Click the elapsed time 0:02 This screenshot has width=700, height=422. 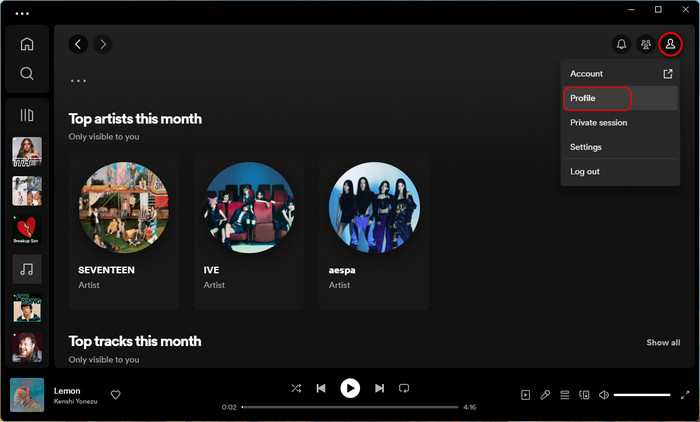(x=229, y=407)
